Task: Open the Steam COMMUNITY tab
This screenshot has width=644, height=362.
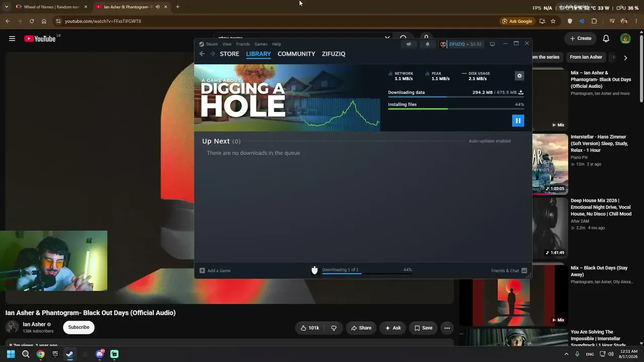Action: 296,54
